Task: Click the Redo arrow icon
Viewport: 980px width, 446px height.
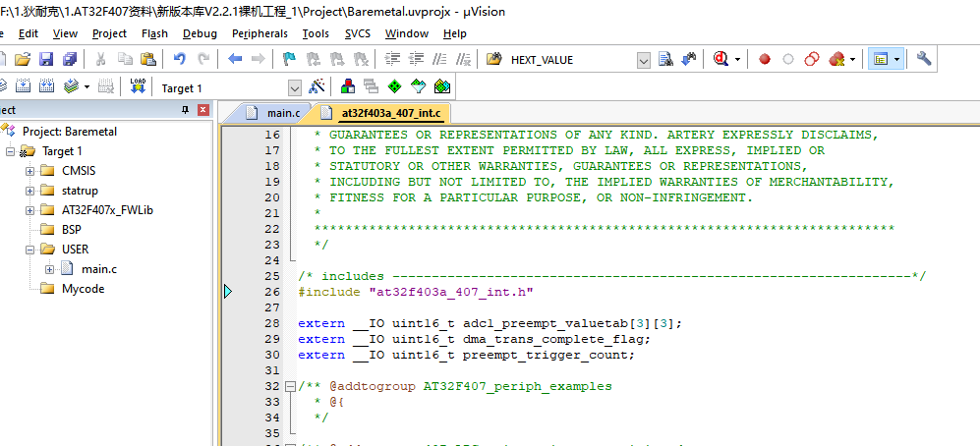Action: [203, 59]
